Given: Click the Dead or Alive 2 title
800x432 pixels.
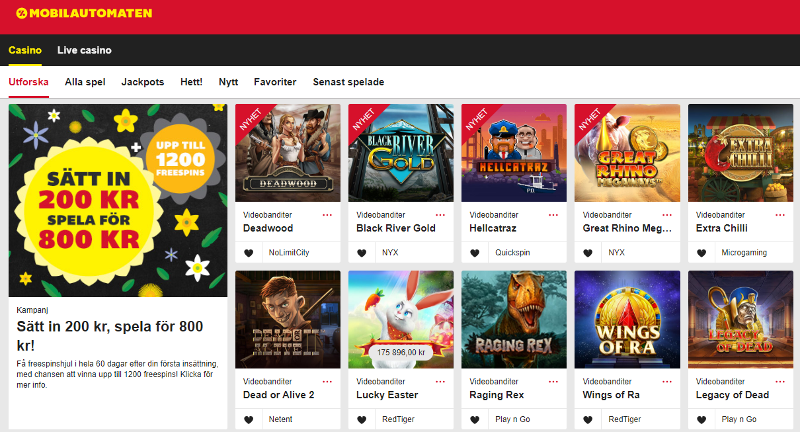Looking at the screenshot, I should tap(279, 395).
